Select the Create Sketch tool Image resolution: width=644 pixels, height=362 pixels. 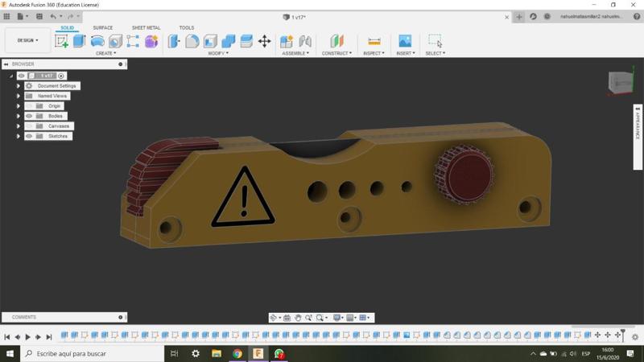(62, 41)
